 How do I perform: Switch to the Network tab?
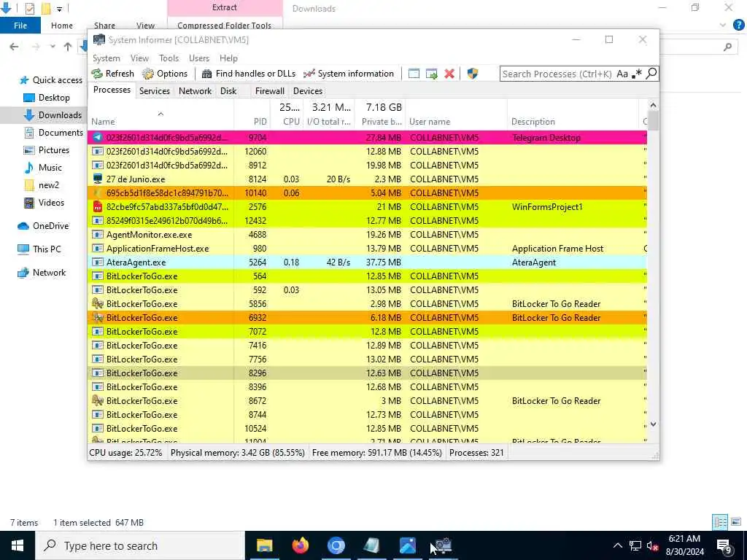196,91
